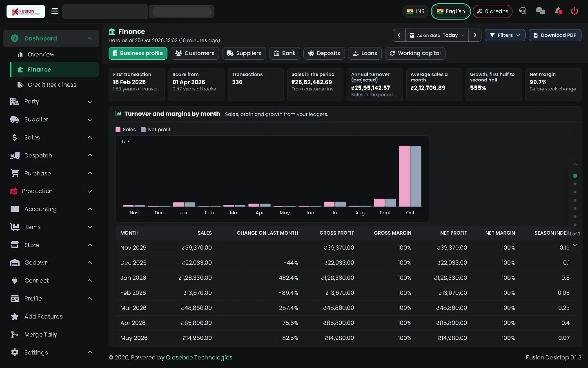This screenshot has height=368, width=588.
Task: Click the headset support icon
Action: pyautogui.click(x=523, y=11)
